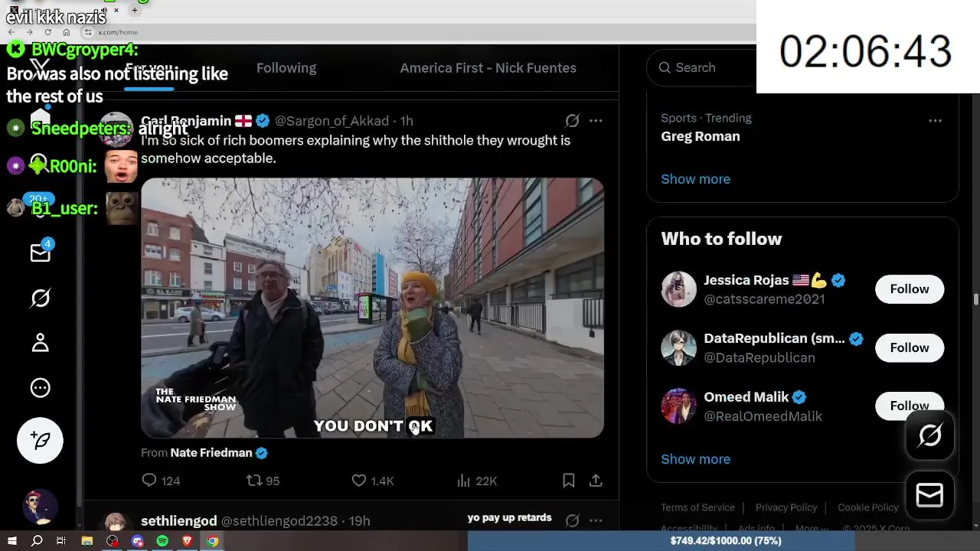
Task: Open Nate Friedman's profile from video credit
Action: coord(211,453)
